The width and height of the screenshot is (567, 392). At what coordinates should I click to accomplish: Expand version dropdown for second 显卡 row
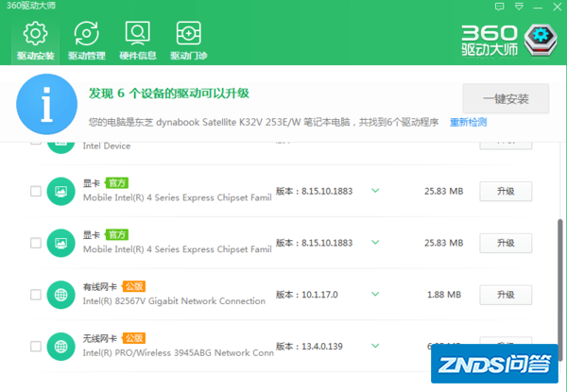coord(375,242)
